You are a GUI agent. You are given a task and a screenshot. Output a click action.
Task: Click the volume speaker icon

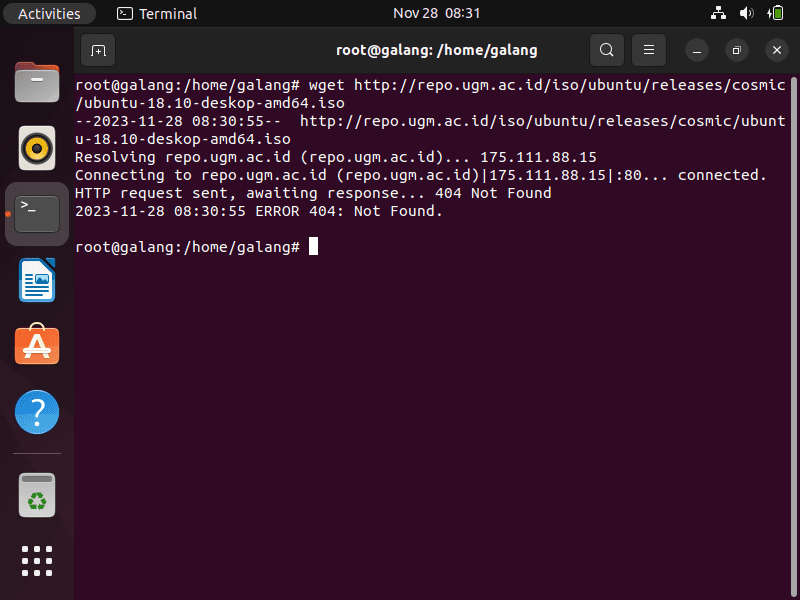[746, 13]
